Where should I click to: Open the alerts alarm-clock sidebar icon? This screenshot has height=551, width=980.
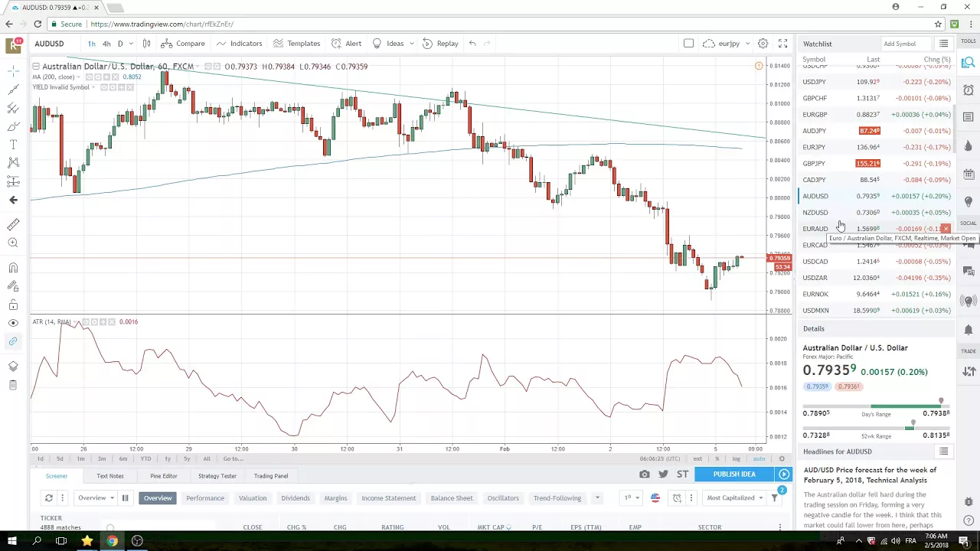[x=969, y=90]
